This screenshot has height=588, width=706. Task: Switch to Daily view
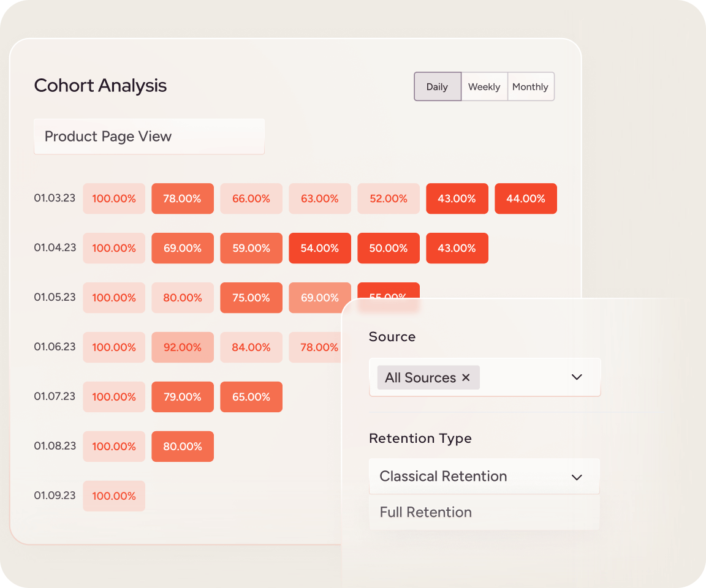coord(437,87)
